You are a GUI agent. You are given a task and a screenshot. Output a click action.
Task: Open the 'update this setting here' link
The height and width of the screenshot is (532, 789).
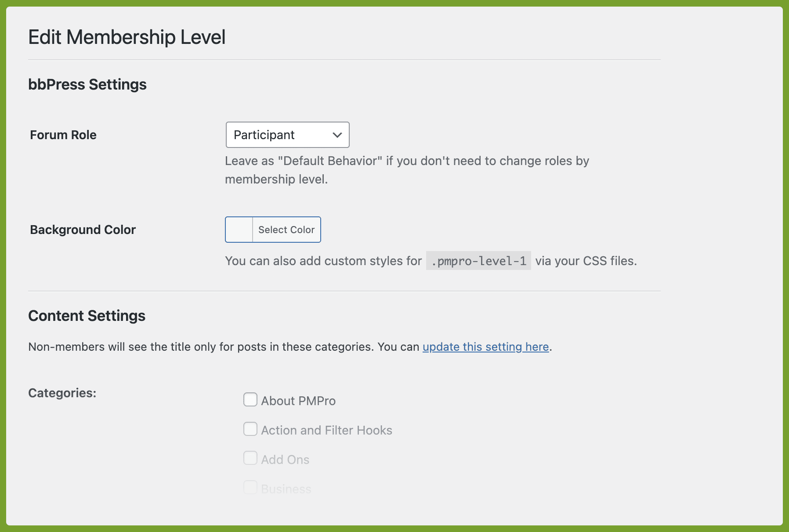(x=485, y=347)
